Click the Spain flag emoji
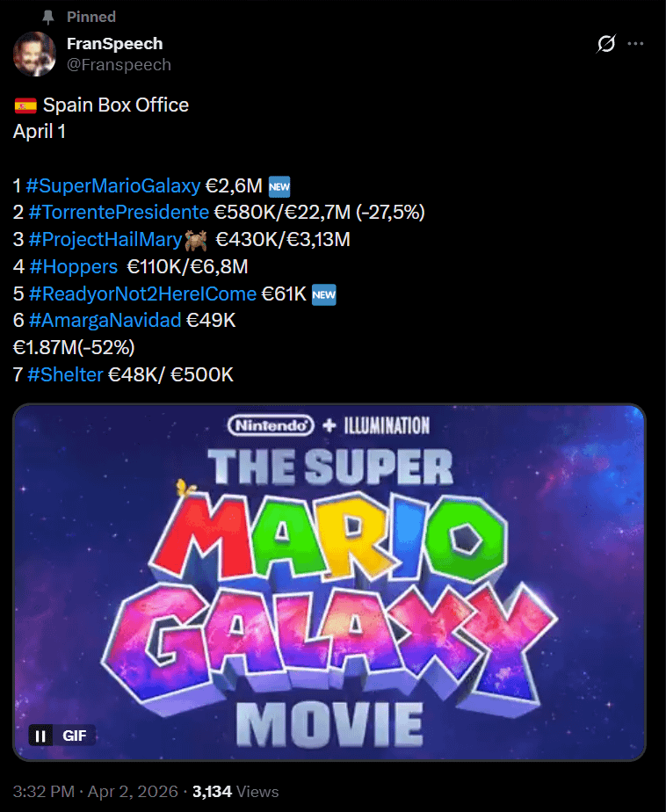The width and height of the screenshot is (666, 812). click(25, 105)
